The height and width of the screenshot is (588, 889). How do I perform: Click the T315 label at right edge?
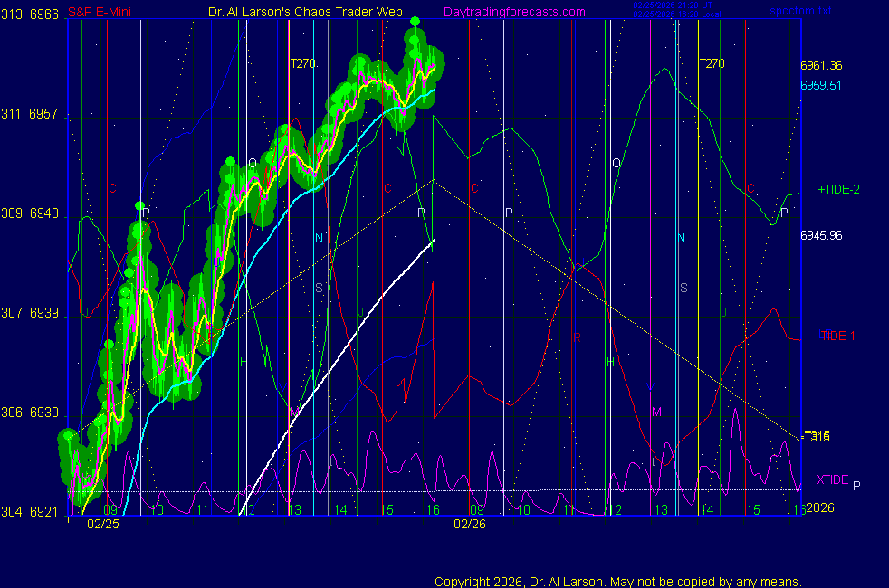pyautogui.click(x=817, y=436)
